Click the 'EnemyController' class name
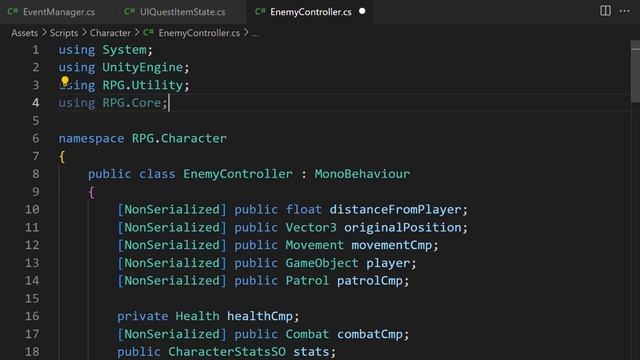This screenshot has height=360, width=640. tap(238, 174)
